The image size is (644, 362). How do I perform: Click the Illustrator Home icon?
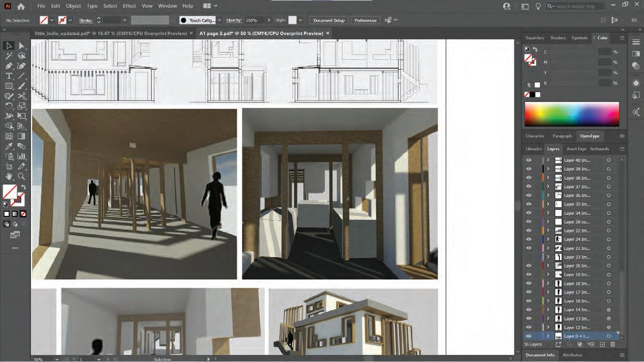tap(21, 6)
